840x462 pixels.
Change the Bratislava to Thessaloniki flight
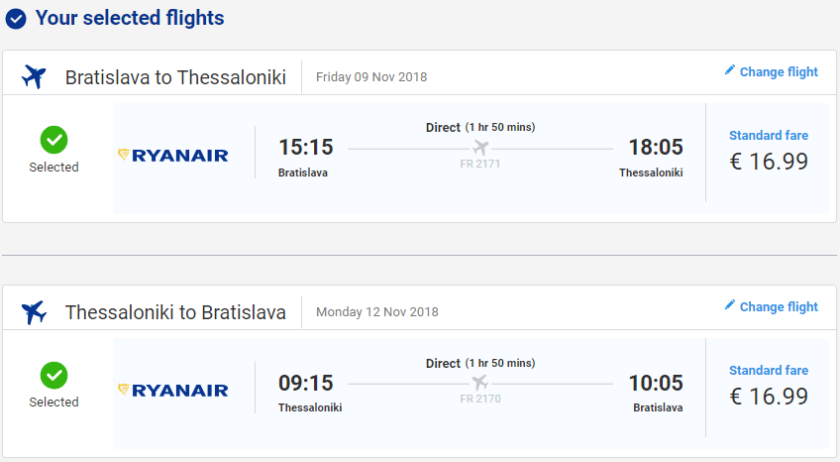point(778,72)
